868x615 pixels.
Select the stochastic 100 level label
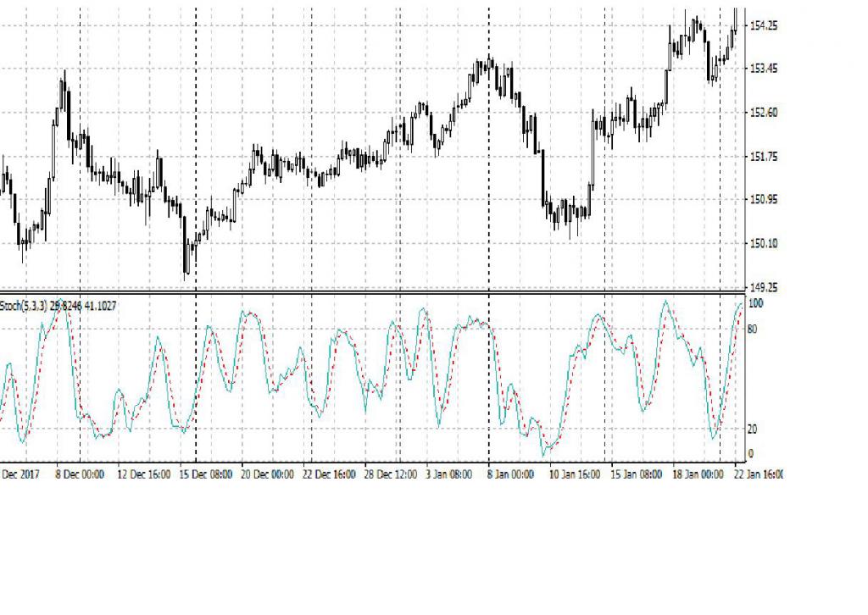tap(754, 303)
